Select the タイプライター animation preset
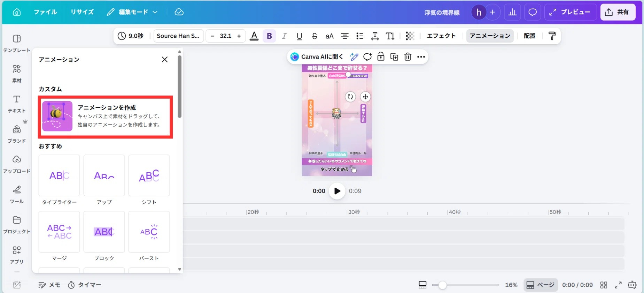The width and height of the screenshot is (644, 293). (x=59, y=175)
